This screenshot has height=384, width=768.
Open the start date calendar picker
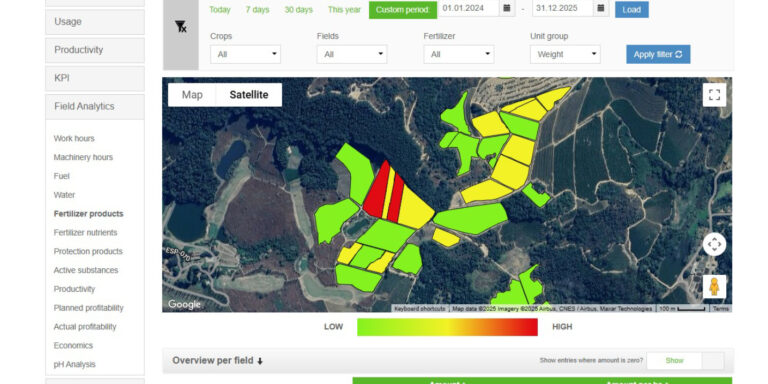coord(507,8)
